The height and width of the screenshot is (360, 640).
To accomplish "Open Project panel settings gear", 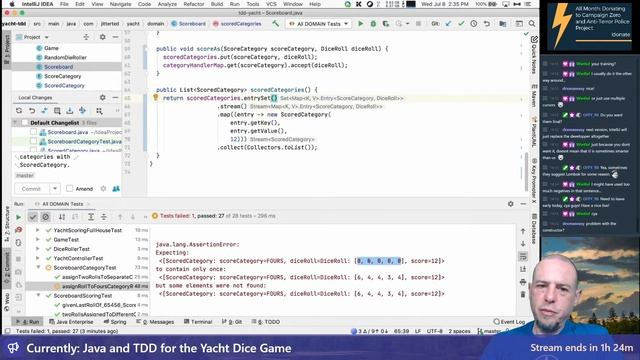I will pyautogui.click(x=102, y=37).
